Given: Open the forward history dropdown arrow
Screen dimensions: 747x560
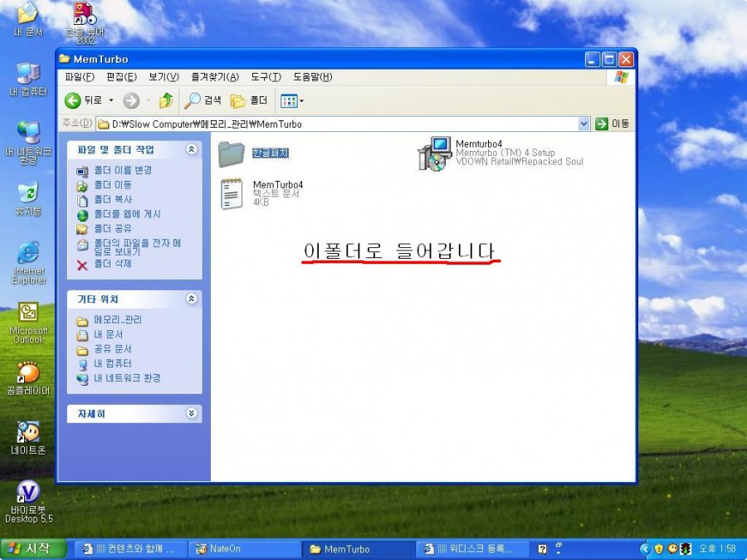Looking at the screenshot, I should (149, 100).
